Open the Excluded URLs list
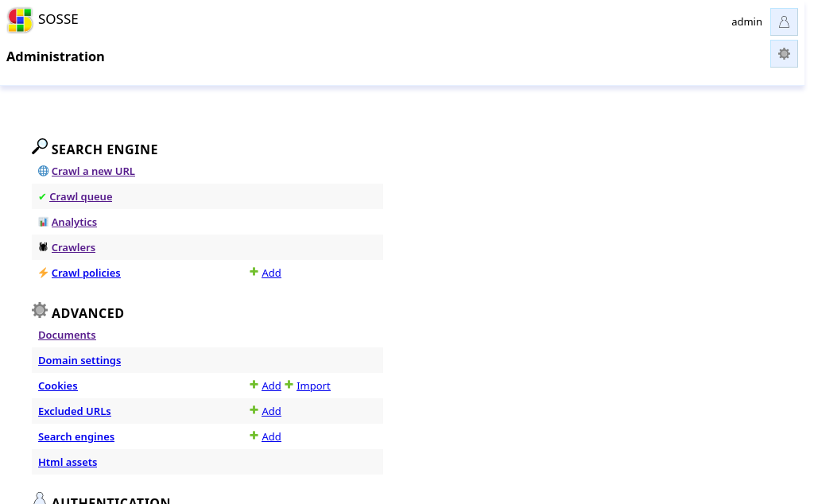 (74, 412)
